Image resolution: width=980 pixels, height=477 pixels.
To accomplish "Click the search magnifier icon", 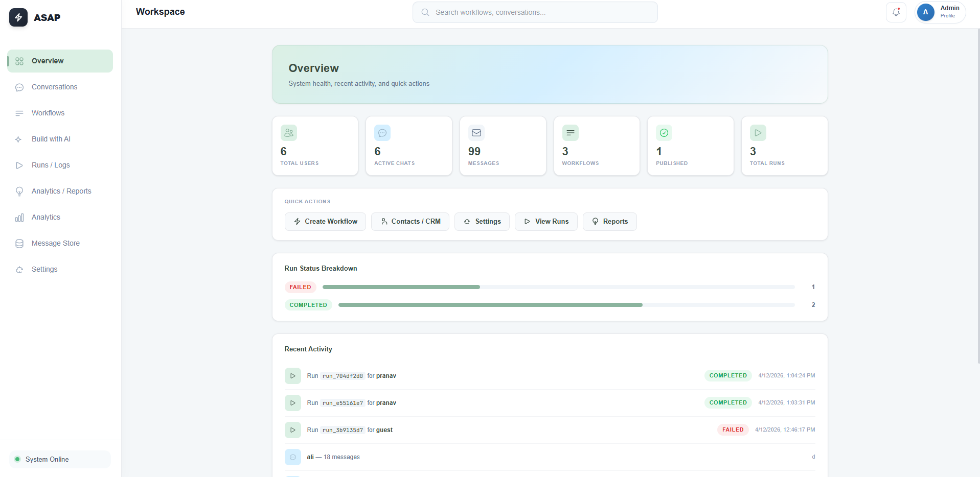I will point(425,12).
